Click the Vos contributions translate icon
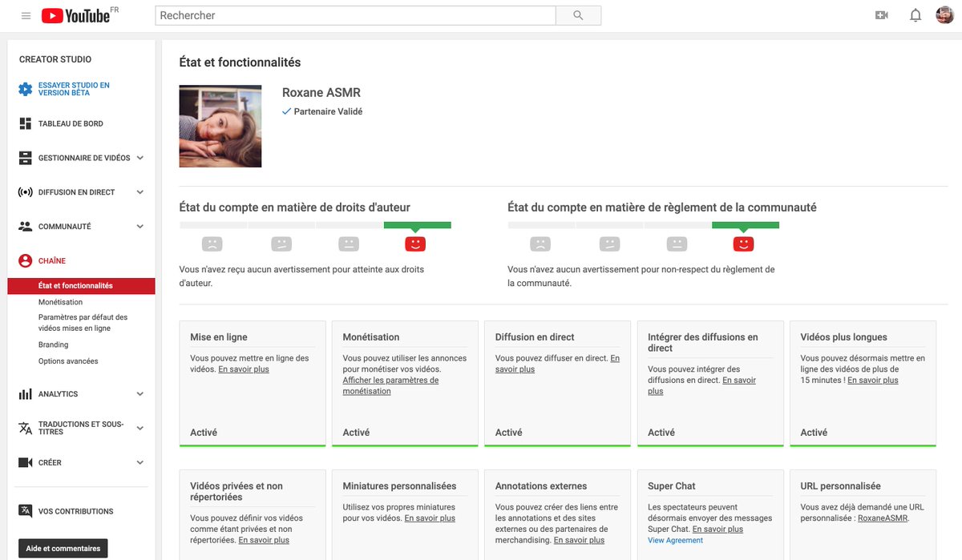 [x=25, y=511]
